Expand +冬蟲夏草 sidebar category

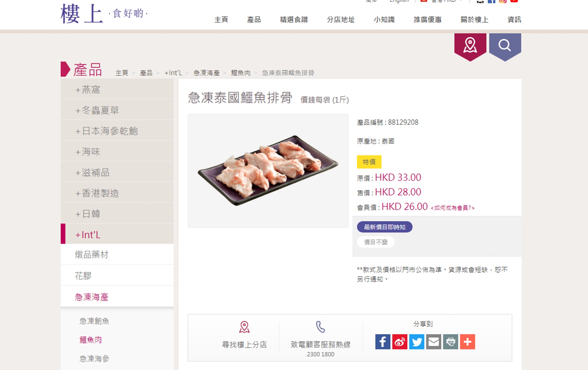pyautogui.click(x=117, y=110)
